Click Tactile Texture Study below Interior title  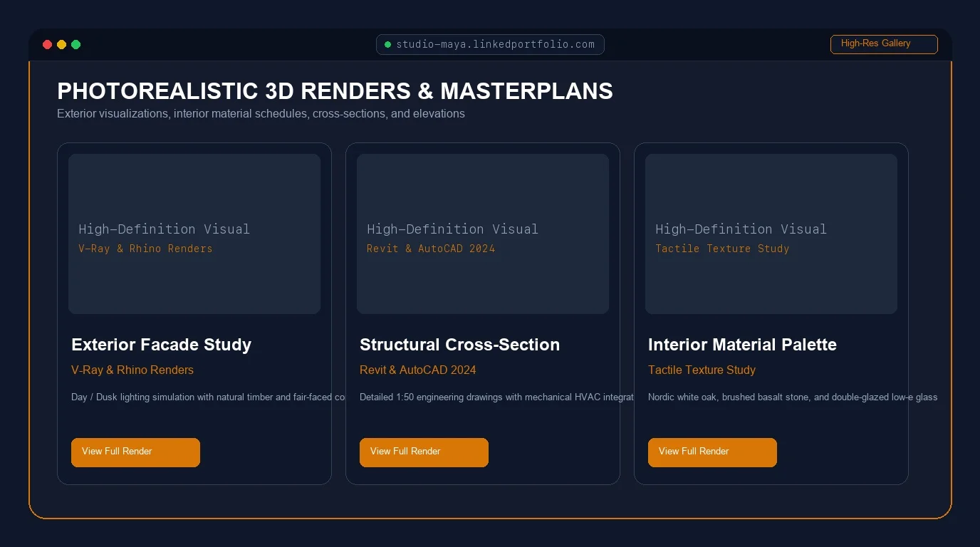[x=702, y=370]
